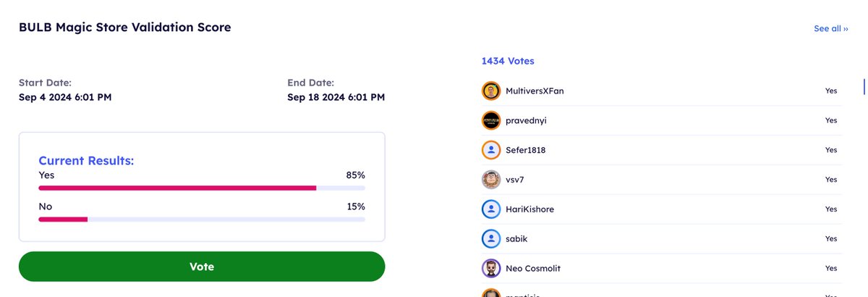Open vsv7's cartoon avatar

[491, 180]
